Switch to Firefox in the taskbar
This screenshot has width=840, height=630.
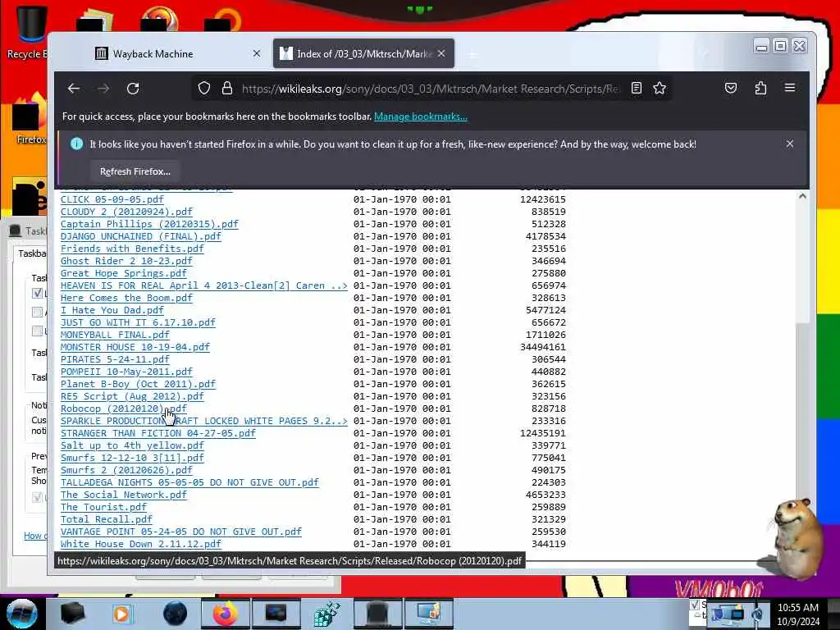(x=225, y=614)
